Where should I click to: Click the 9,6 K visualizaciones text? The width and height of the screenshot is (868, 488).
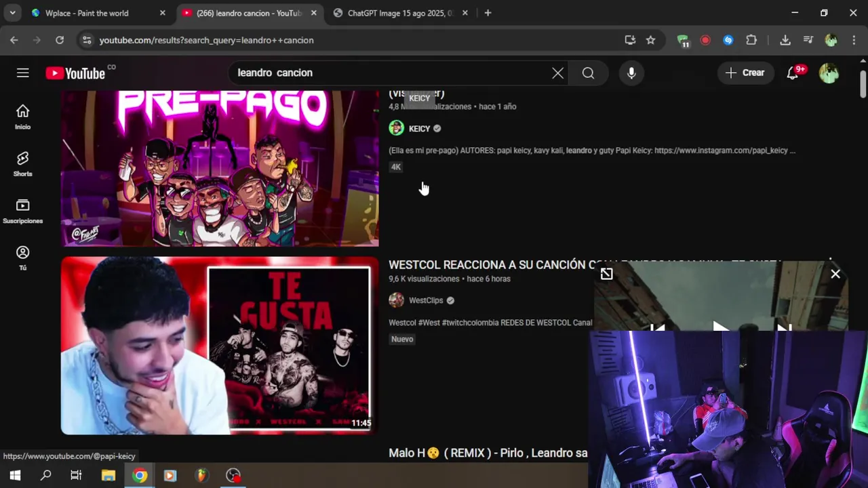point(424,279)
